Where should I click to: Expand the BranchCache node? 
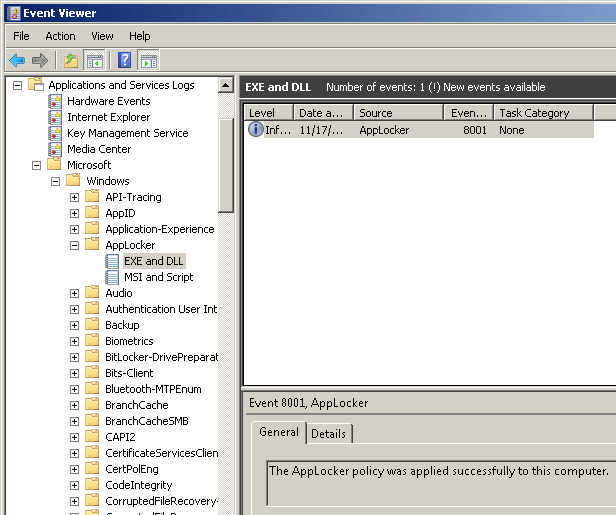tap(74, 405)
